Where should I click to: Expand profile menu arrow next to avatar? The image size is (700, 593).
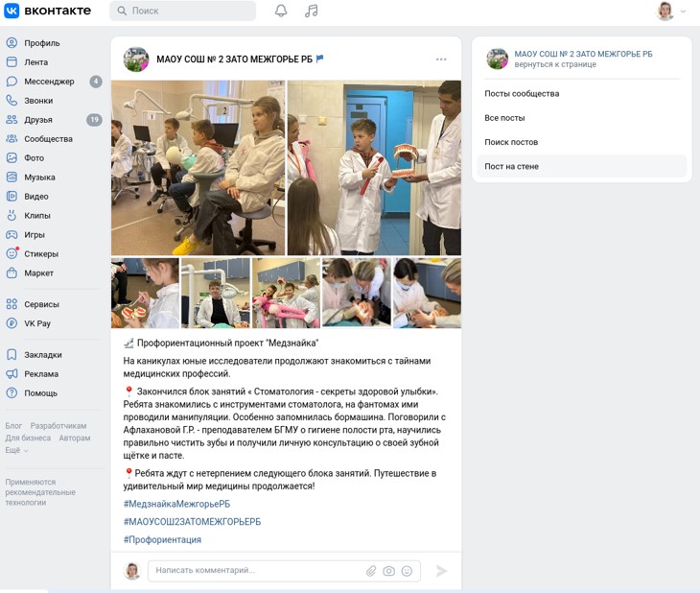pyautogui.click(x=683, y=12)
